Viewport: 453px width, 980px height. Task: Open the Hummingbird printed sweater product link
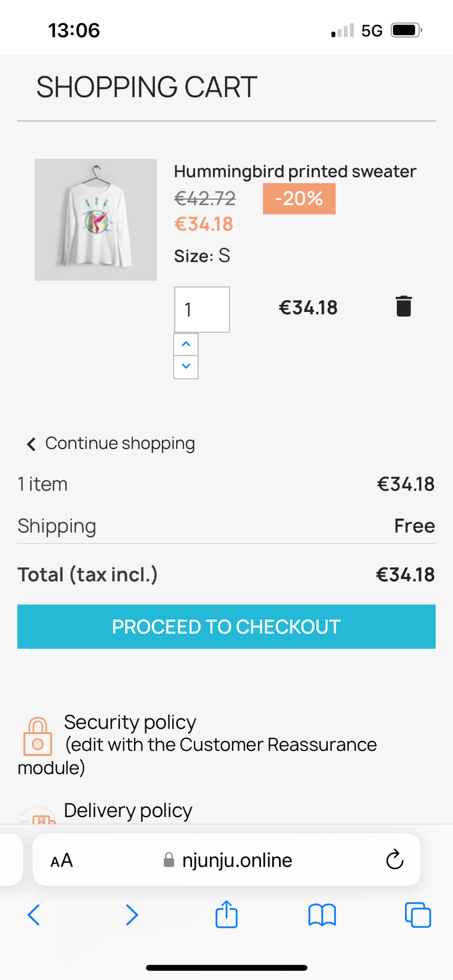tap(295, 171)
